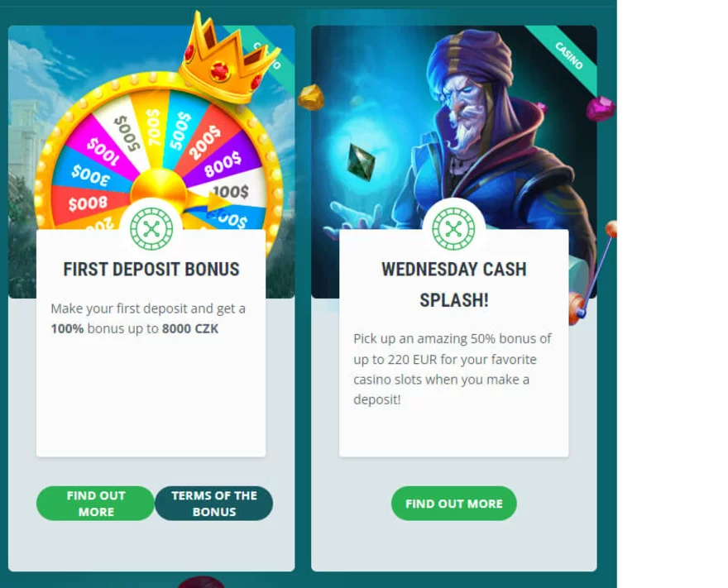
Task: Click the pink gem beside the wizard card
Action: coord(601,108)
